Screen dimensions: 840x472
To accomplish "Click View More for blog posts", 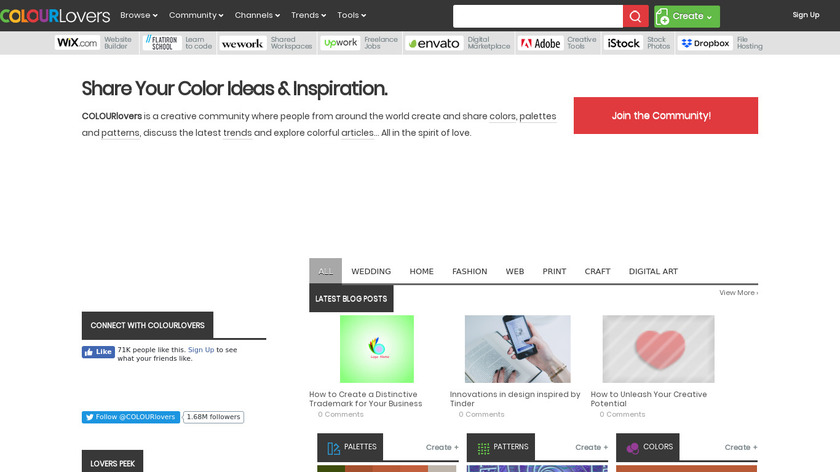I will (738, 293).
